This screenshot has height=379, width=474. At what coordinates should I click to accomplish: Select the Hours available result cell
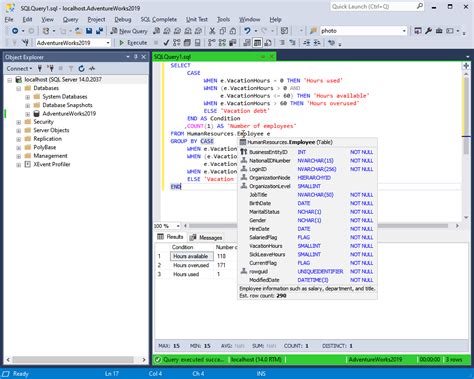[x=192, y=256]
